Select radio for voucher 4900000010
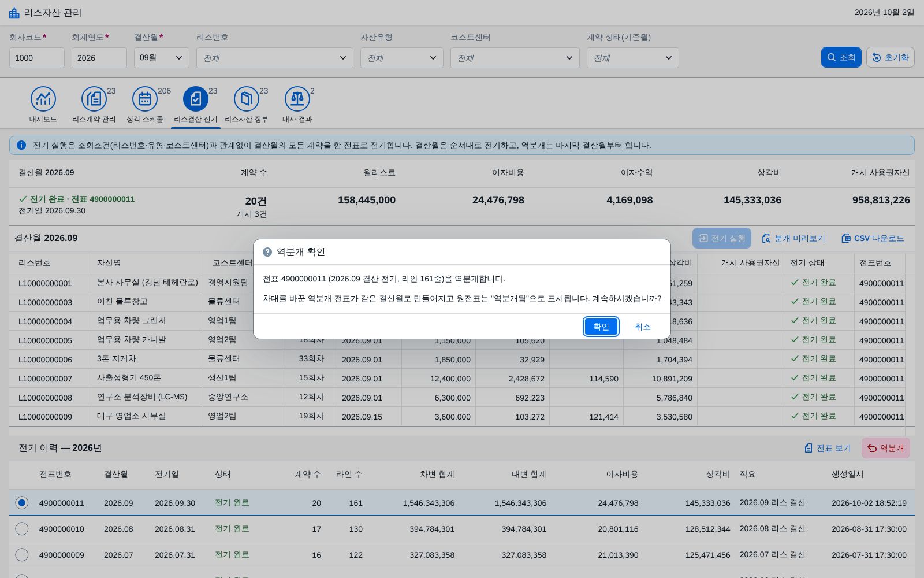 point(21,529)
